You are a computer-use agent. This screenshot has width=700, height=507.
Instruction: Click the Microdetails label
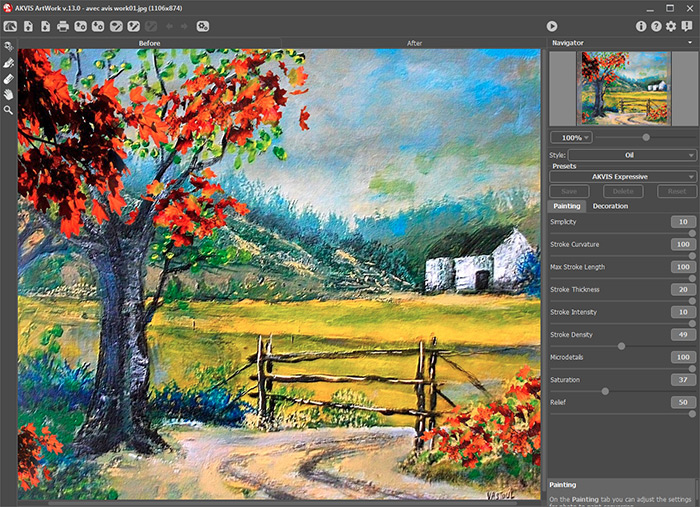[x=567, y=357]
